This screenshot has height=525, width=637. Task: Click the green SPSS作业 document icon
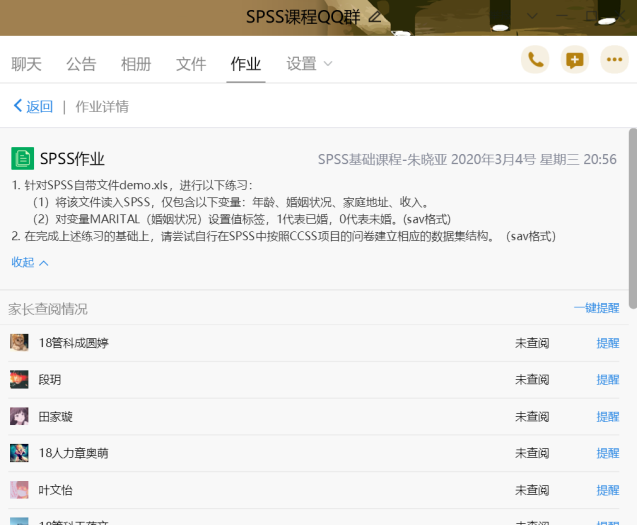[23, 158]
